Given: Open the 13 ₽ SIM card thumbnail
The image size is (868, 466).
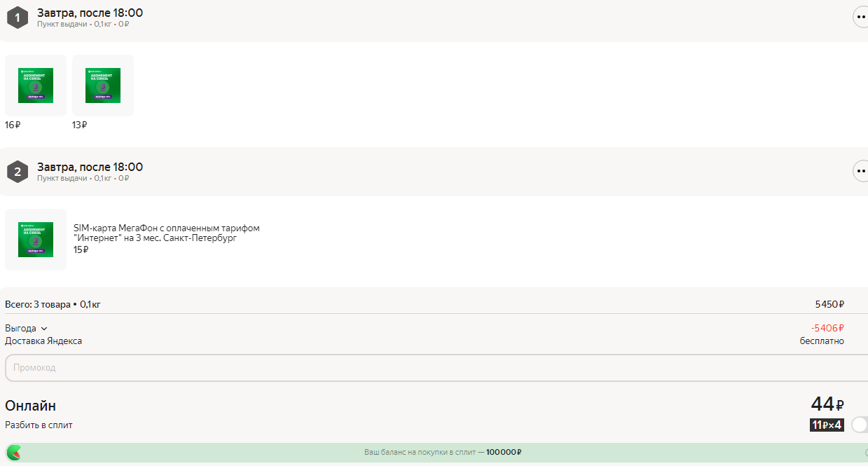Looking at the screenshot, I should tap(103, 85).
